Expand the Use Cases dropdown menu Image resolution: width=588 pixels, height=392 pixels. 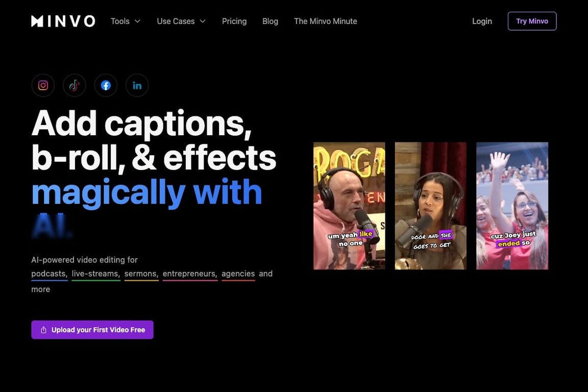181,21
